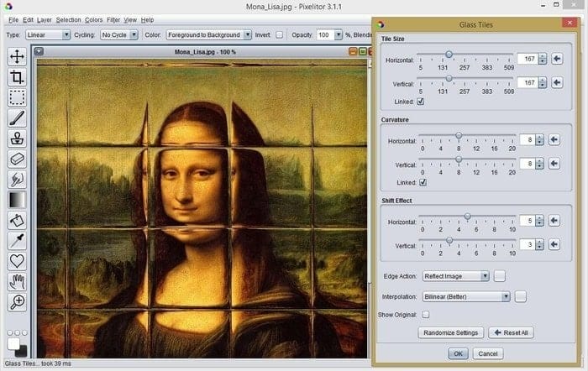The height and width of the screenshot is (371, 588).
Task: Select the Clone Stamp tool
Action: click(x=17, y=138)
